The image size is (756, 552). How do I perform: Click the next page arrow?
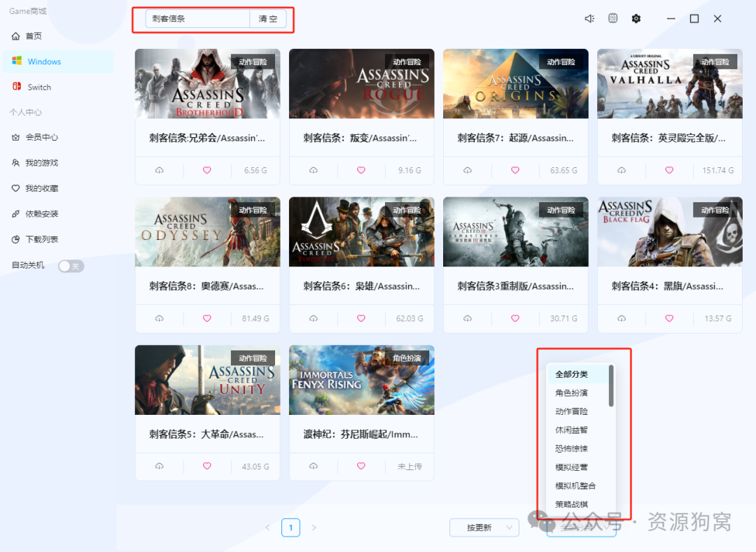tap(314, 528)
